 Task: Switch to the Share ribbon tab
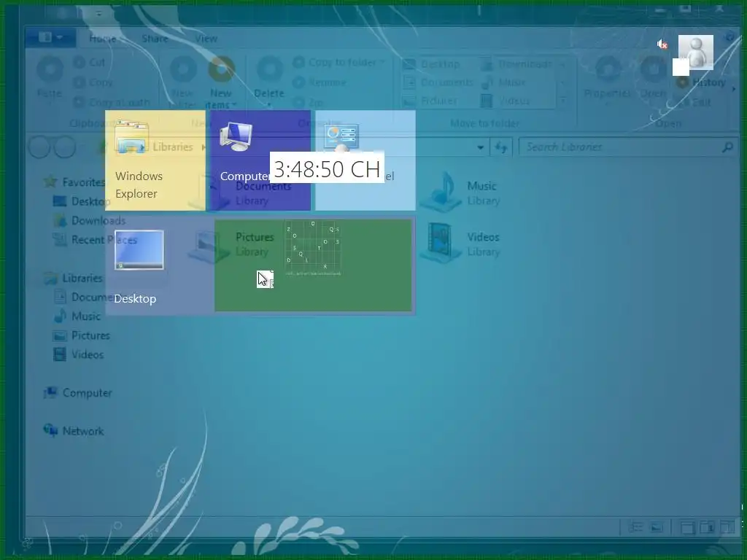pyautogui.click(x=155, y=39)
